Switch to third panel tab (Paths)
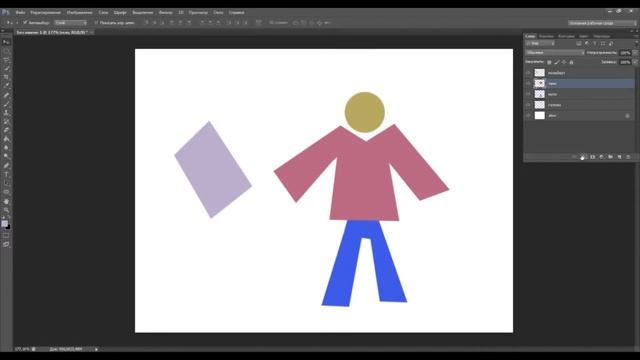 [566, 36]
